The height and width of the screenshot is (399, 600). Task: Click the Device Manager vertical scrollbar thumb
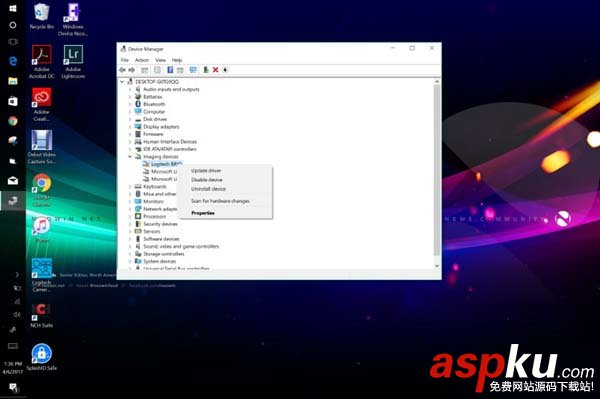tap(437, 170)
